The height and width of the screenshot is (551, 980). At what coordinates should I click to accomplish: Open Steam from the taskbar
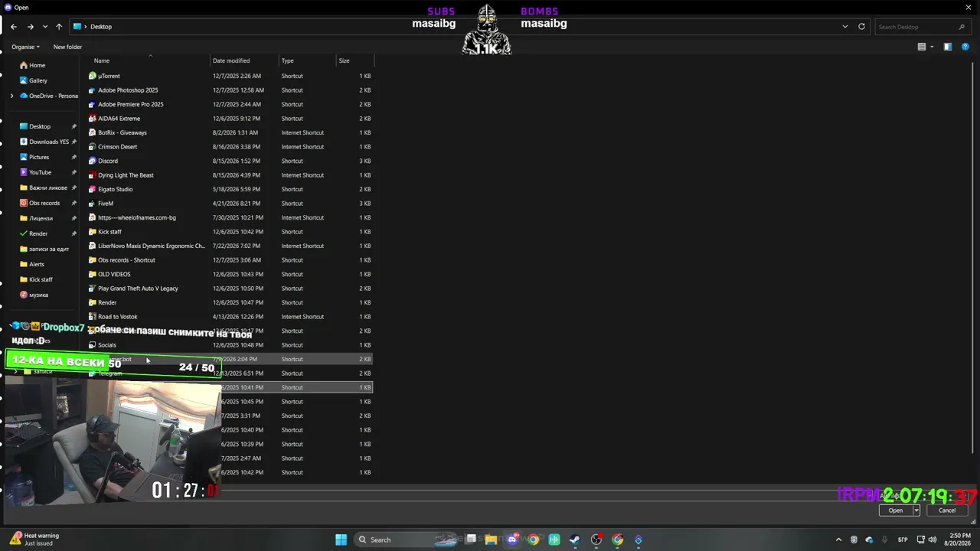pyautogui.click(x=575, y=540)
